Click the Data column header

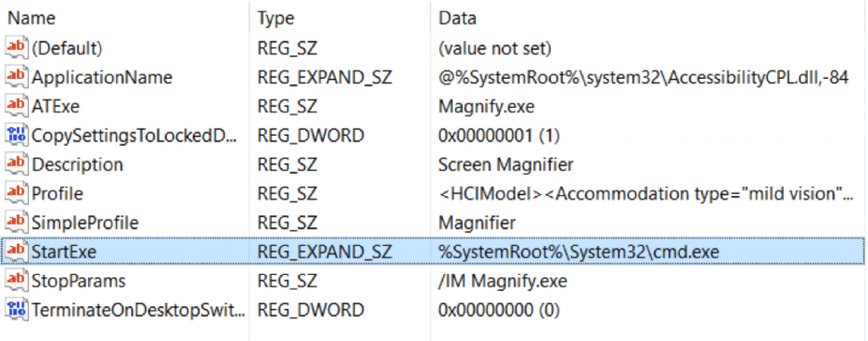457,19
